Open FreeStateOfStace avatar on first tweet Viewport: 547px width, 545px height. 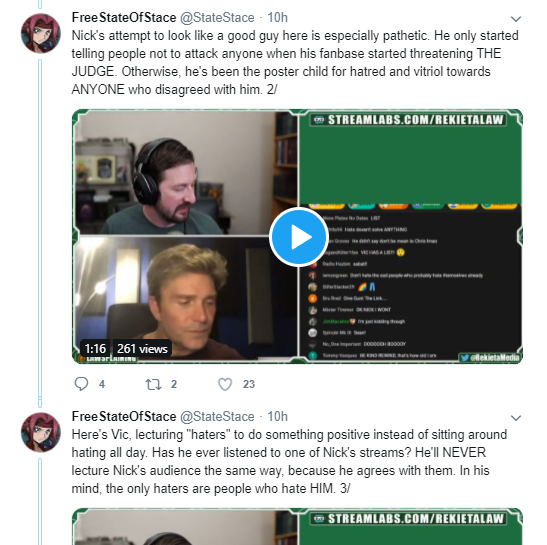(x=41, y=33)
